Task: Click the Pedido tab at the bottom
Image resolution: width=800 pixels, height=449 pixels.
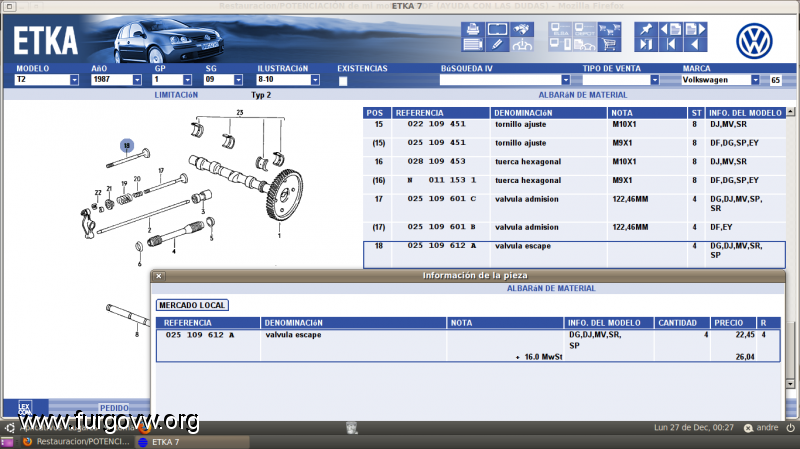Action: tap(114, 408)
